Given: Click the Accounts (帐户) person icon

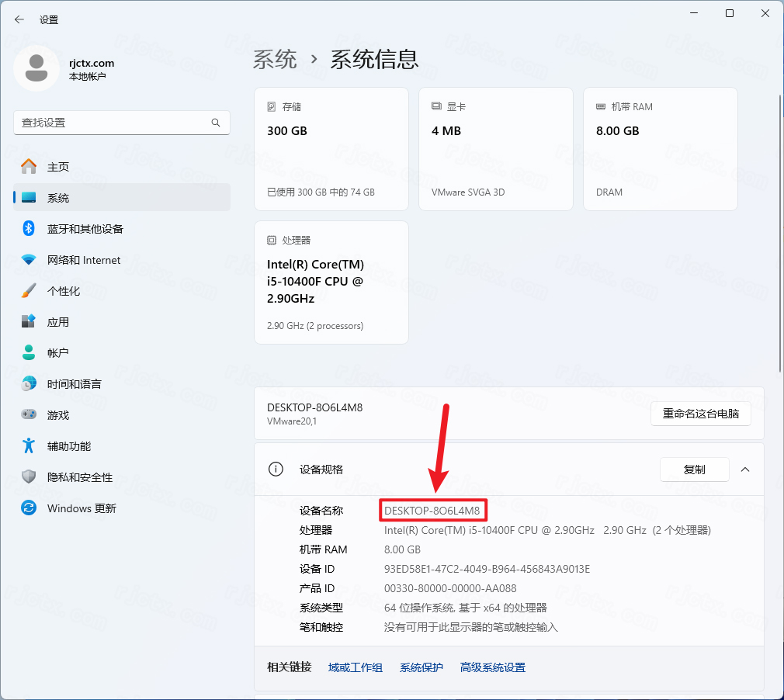Looking at the screenshot, I should point(29,352).
